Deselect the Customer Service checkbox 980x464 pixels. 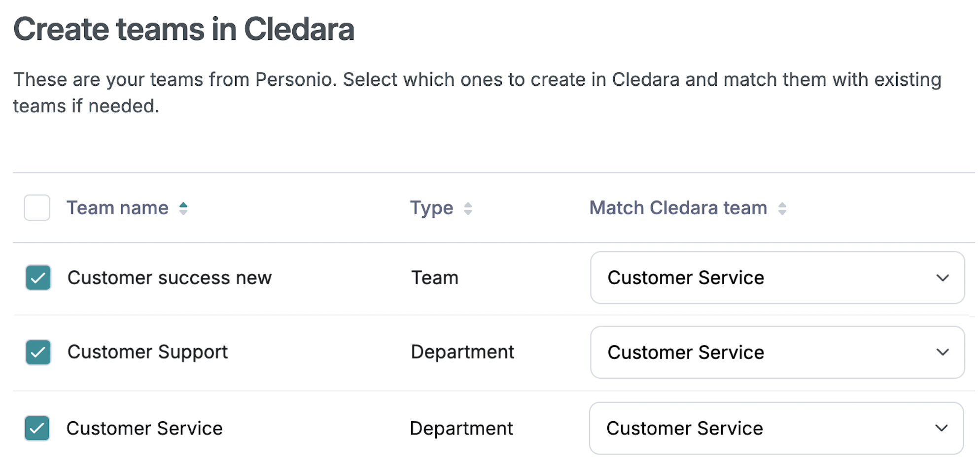[38, 429]
